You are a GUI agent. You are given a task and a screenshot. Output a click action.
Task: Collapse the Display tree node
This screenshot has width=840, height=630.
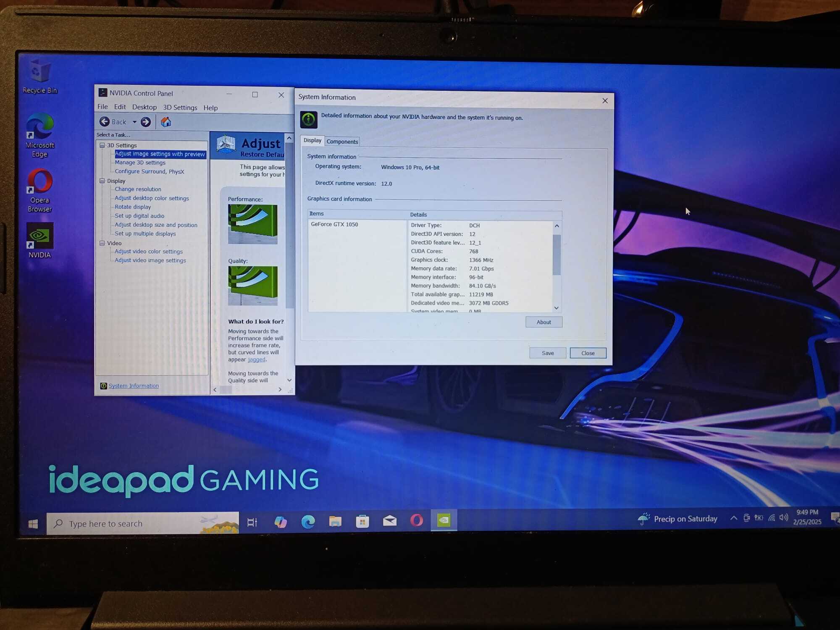[102, 181]
